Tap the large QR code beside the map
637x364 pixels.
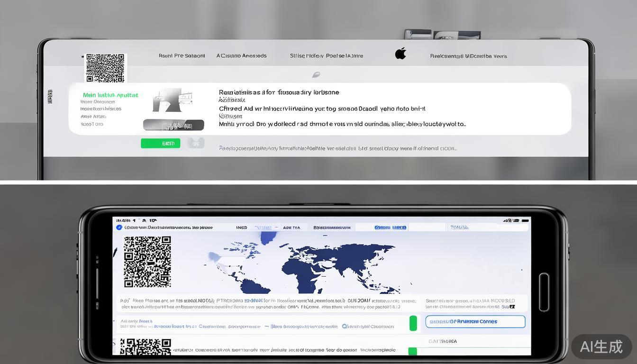[147, 262]
